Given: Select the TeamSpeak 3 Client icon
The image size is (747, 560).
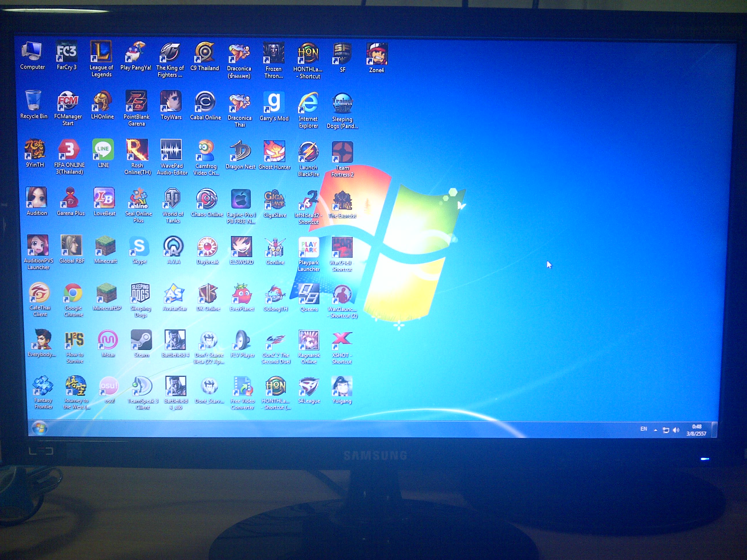Looking at the screenshot, I should [x=142, y=387].
